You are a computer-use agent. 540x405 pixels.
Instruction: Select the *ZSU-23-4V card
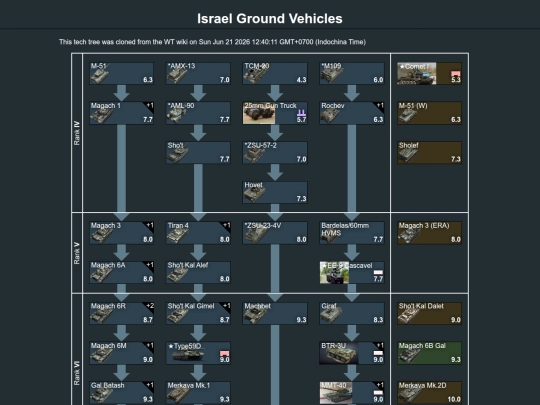click(275, 233)
